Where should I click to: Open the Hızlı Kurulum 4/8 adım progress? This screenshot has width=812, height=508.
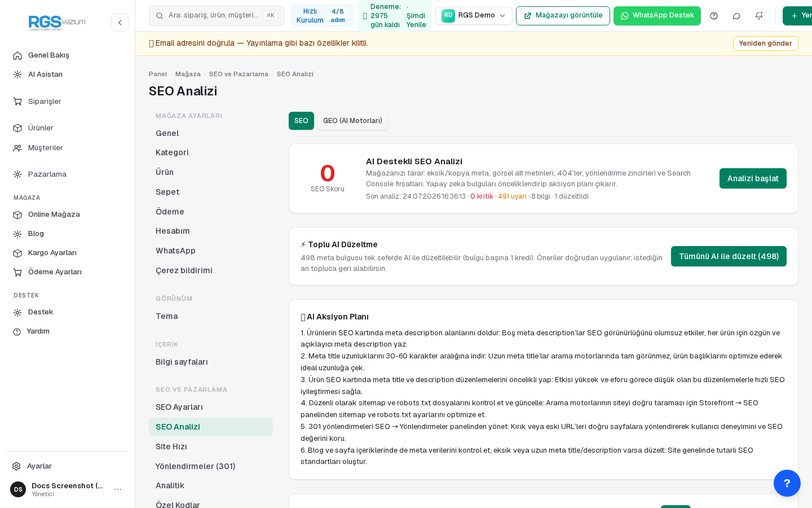(x=323, y=16)
